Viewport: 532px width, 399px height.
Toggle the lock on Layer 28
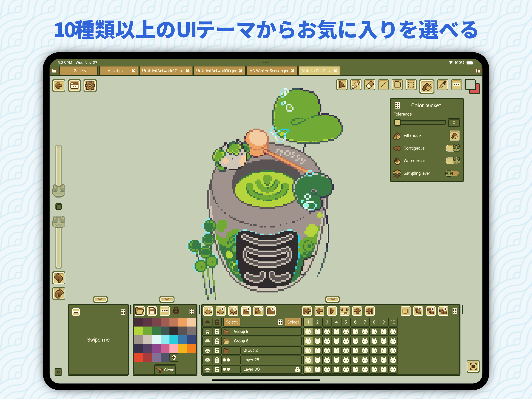click(217, 360)
